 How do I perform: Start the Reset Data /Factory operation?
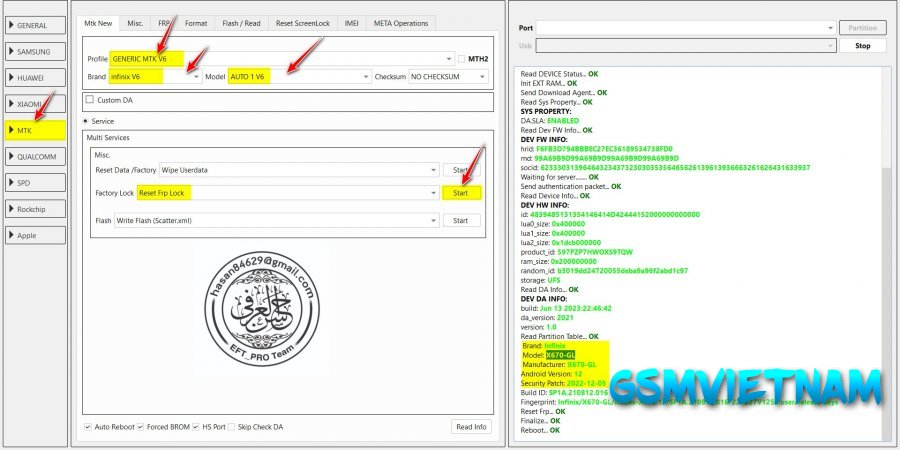461,170
